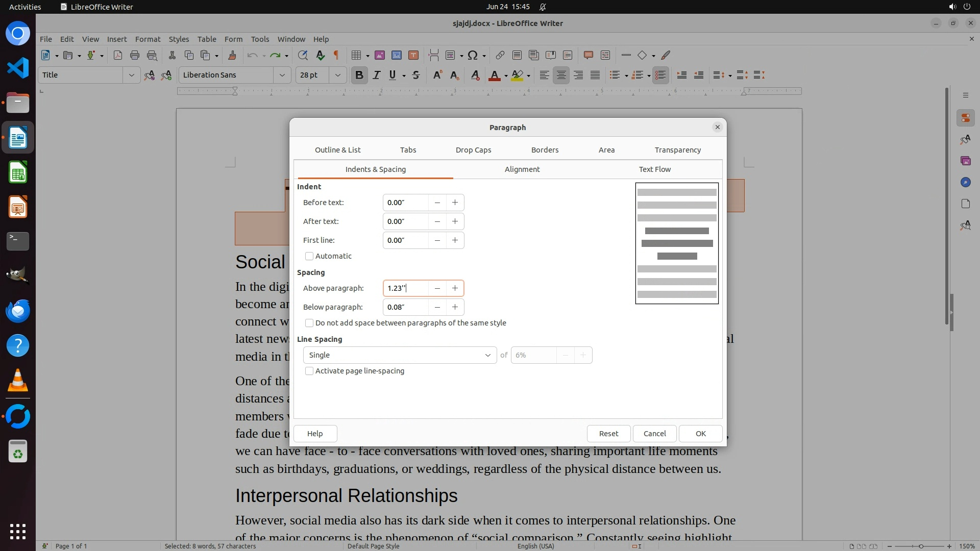Open the Title paragraph style dropdown

pyautogui.click(x=131, y=75)
